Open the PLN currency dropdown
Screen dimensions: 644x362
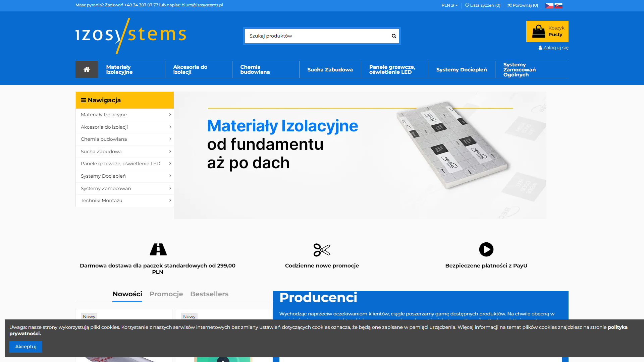pos(449,5)
